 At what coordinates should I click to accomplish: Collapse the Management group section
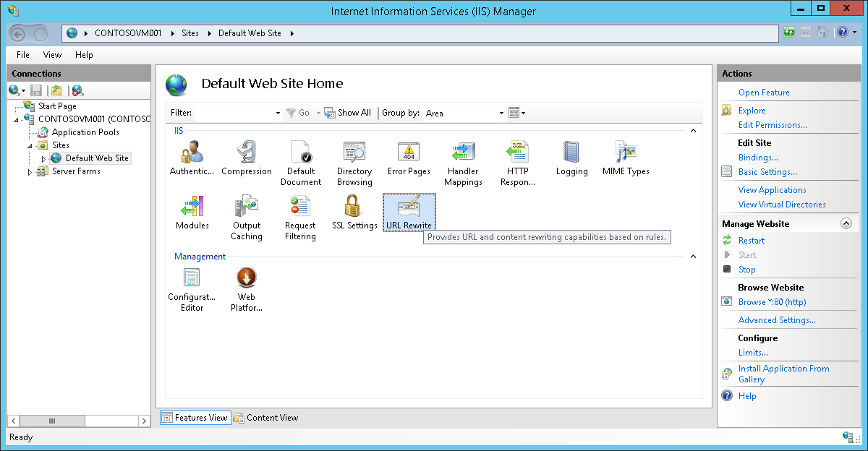pos(693,257)
